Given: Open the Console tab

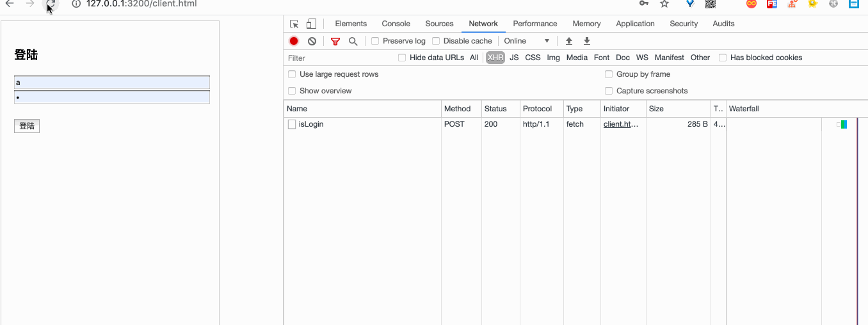Looking at the screenshot, I should pyautogui.click(x=396, y=24).
